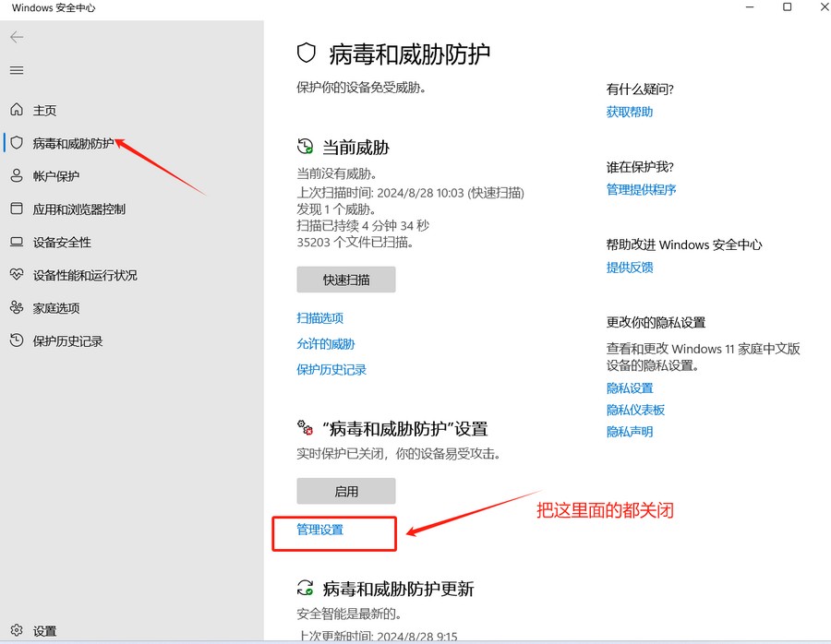This screenshot has width=831, height=644.
Task: Open the 保护历史记录 link under current threats
Action: 331,370
